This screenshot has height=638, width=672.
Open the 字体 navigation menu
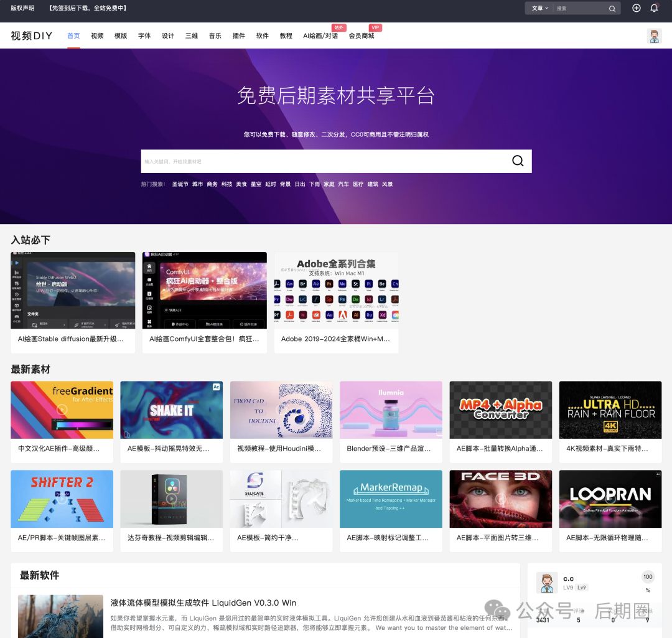[x=144, y=35]
